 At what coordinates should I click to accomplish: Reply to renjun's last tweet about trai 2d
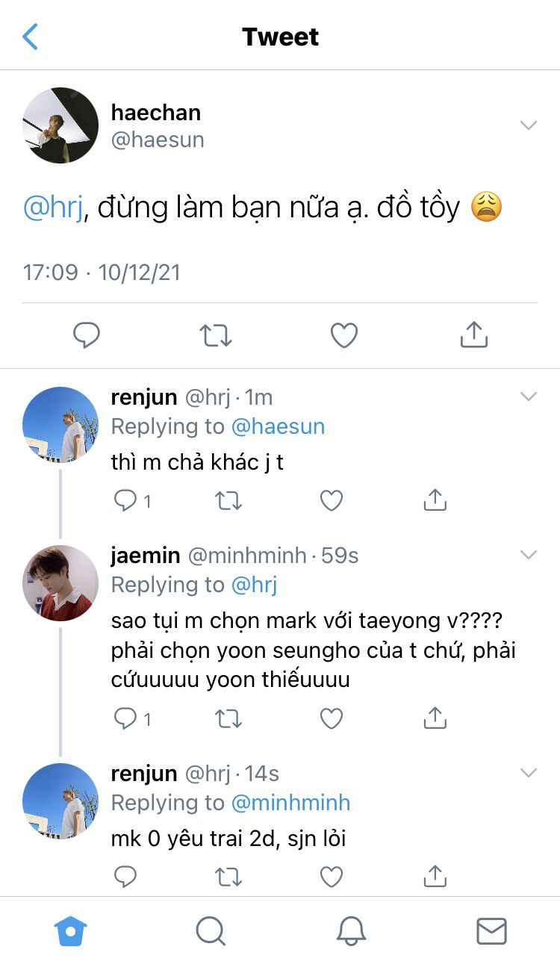point(125,876)
